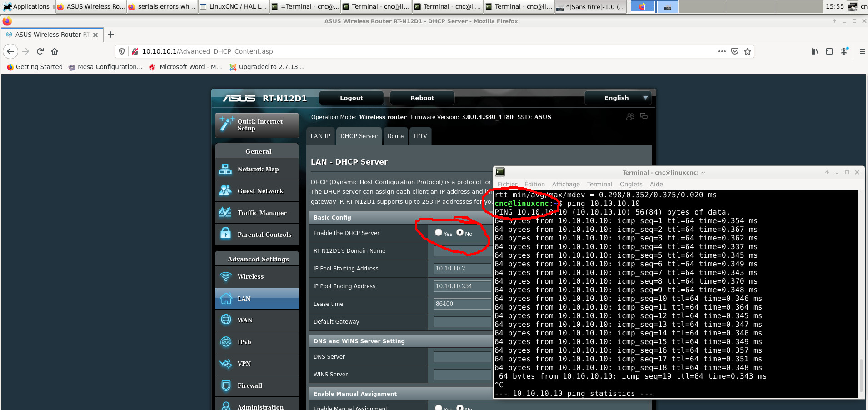Click the router client status icon

(630, 117)
